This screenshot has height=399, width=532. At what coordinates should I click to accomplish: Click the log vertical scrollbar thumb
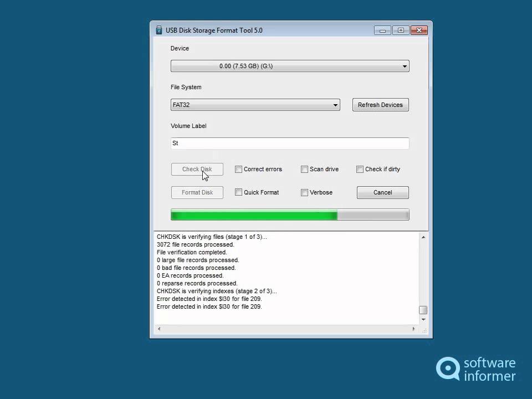(x=423, y=310)
